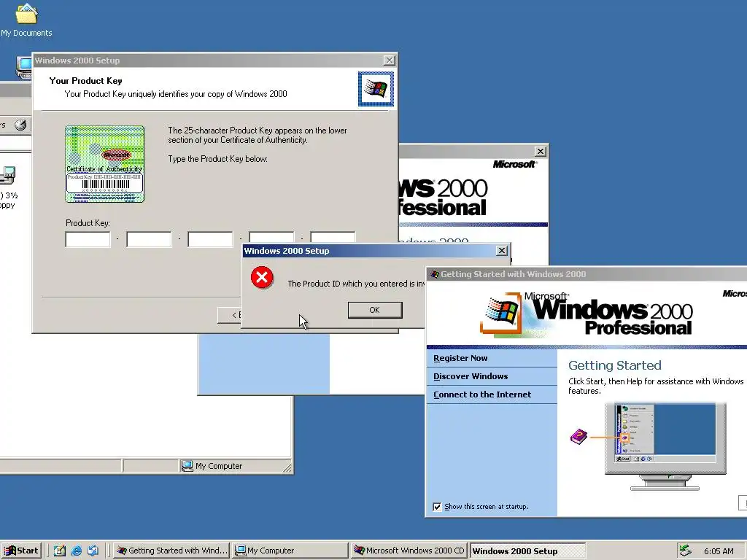The image size is (747, 560).
Task: Open Register Now in Getting Started
Action: coord(460,358)
